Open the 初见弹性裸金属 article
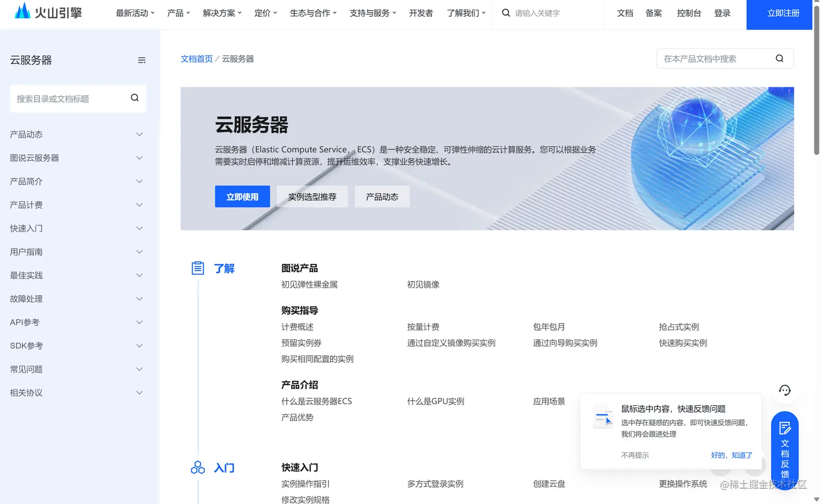821x504 pixels. pyautogui.click(x=310, y=285)
